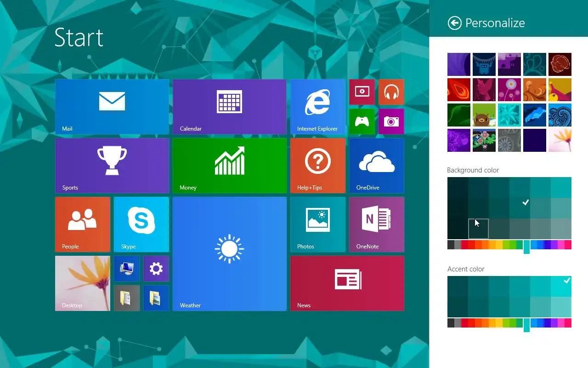The height and width of the screenshot is (368, 588).
Task: Open the PC settings gear tile
Action: click(x=156, y=269)
